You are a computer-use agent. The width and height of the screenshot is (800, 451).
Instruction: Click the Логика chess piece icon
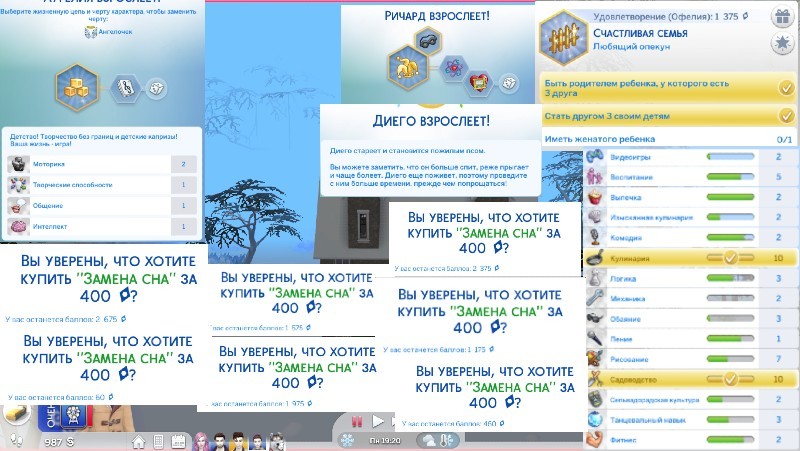pos(594,278)
